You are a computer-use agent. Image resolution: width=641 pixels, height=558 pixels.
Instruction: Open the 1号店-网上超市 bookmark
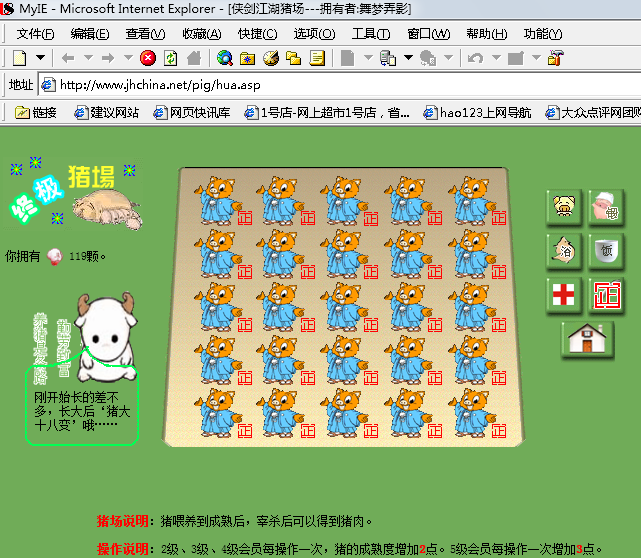(327, 112)
